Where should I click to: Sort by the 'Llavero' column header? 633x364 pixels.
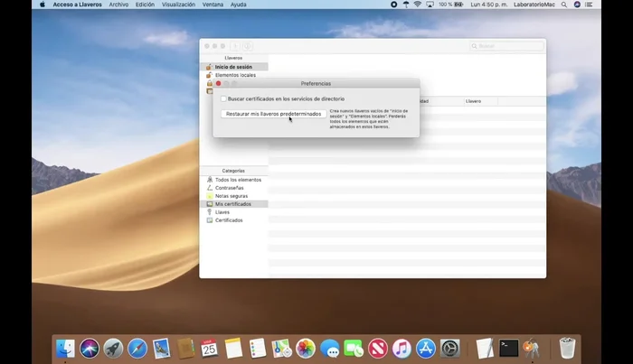pyautogui.click(x=474, y=101)
